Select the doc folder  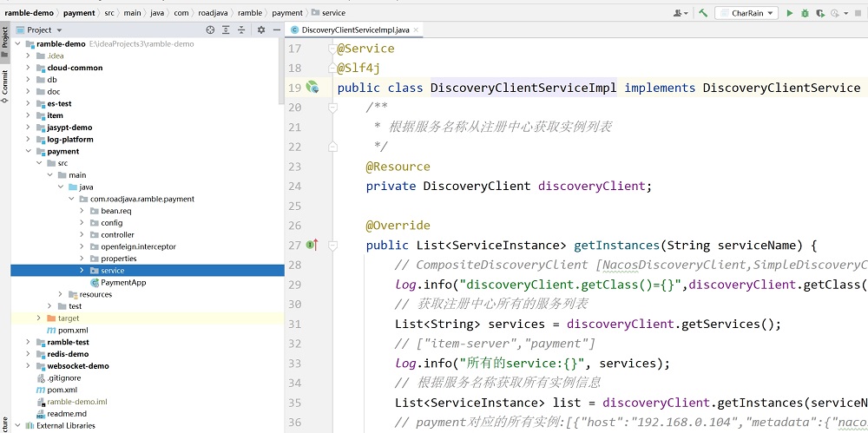pos(54,92)
